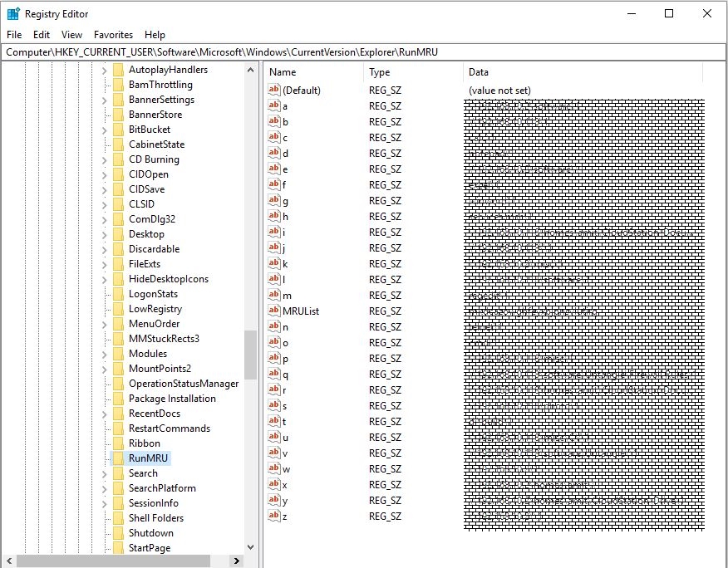Click the tree vertical scrollbar thumb
The image size is (728, 568).
251,355
